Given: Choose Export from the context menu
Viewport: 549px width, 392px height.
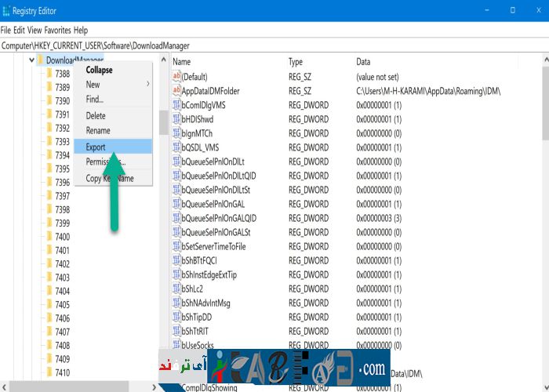Looking at the screenshot, I should [x=96, y=147].
